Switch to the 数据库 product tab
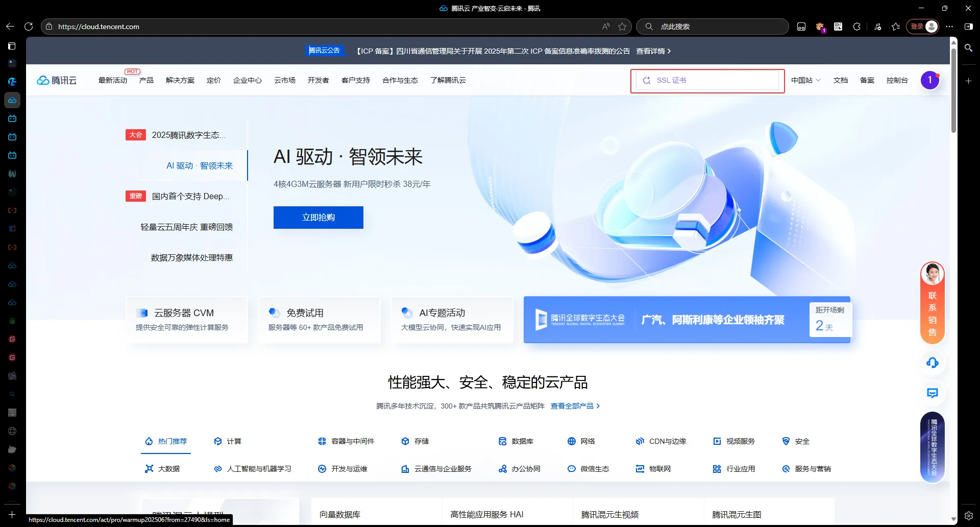The width and height of the screenshot is (980, 527). pyautogui.click(x=516, y=441)
